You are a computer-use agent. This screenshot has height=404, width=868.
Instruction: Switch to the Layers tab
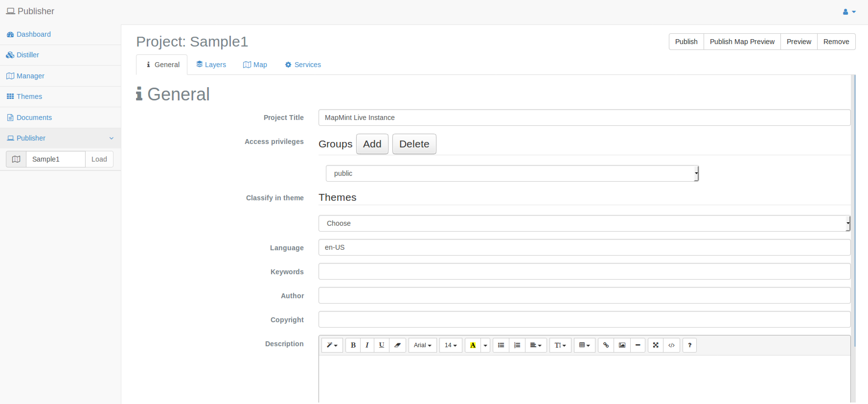(x=211, y=64)
